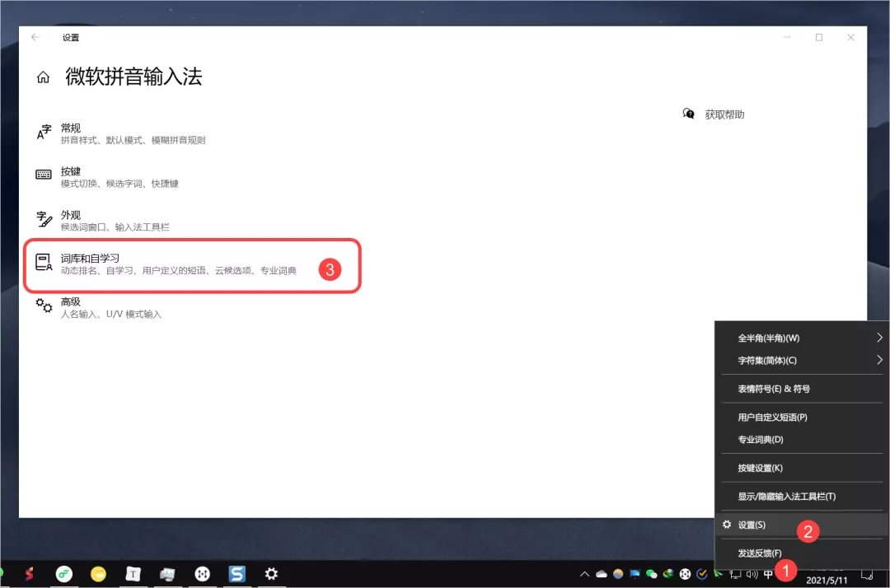The height and width of the screenshot is (588, 890).
Task: Click the orange-blue sphere tray icon
Action: click(618, 574)
